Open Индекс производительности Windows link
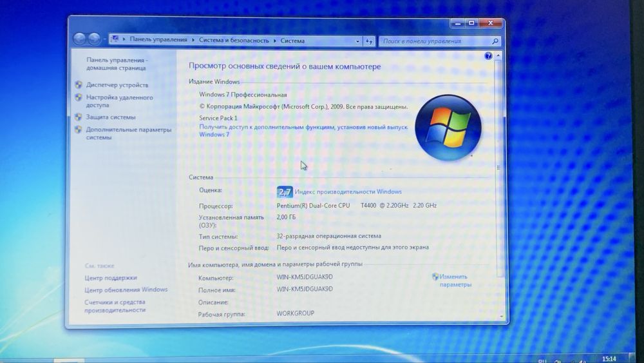 click(x=348, y=191)
